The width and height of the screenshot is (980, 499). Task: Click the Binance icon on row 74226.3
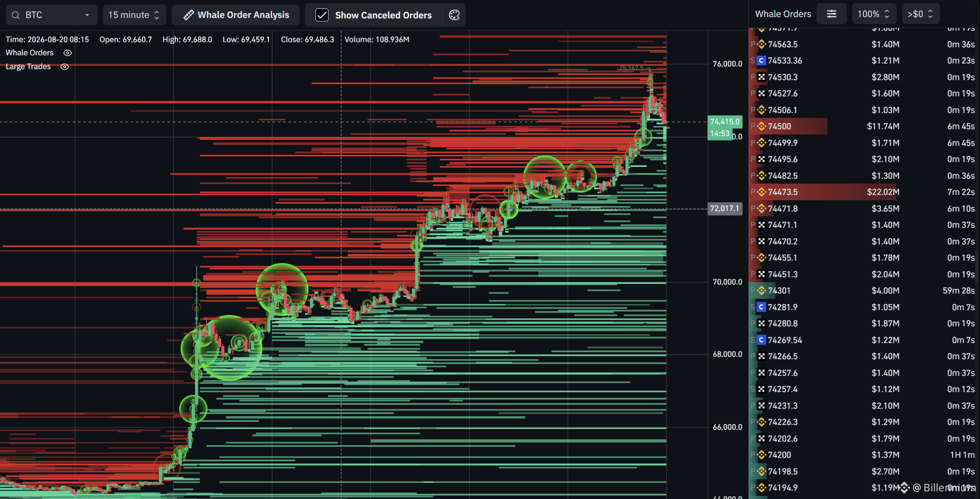tap(761, 422)
